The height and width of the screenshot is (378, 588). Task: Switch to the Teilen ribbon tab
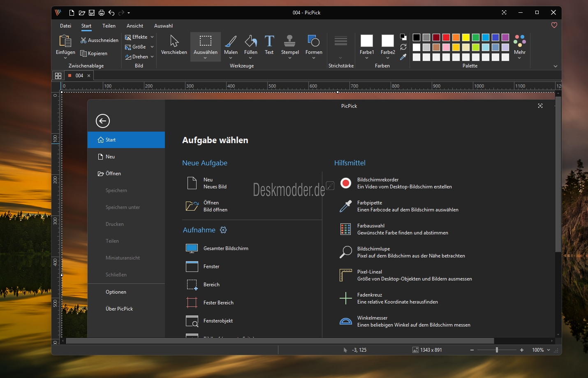(x=109, y=26)
